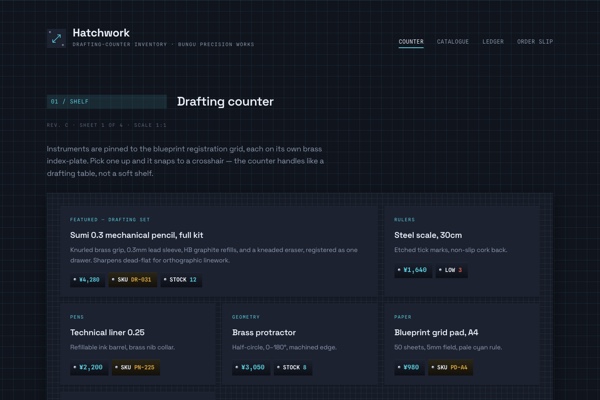Open the Steel scale, 30cm card
The image size is (600, 400).
pos(462,251)
